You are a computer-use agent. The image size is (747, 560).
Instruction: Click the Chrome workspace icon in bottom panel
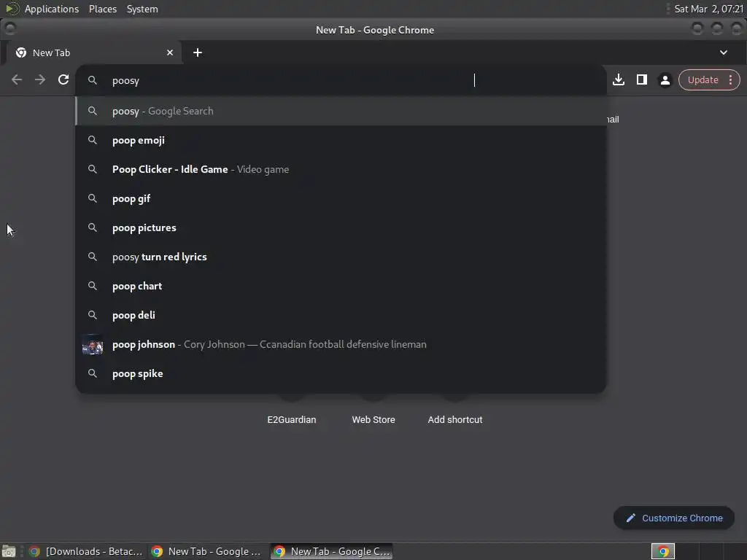[662, 551]
